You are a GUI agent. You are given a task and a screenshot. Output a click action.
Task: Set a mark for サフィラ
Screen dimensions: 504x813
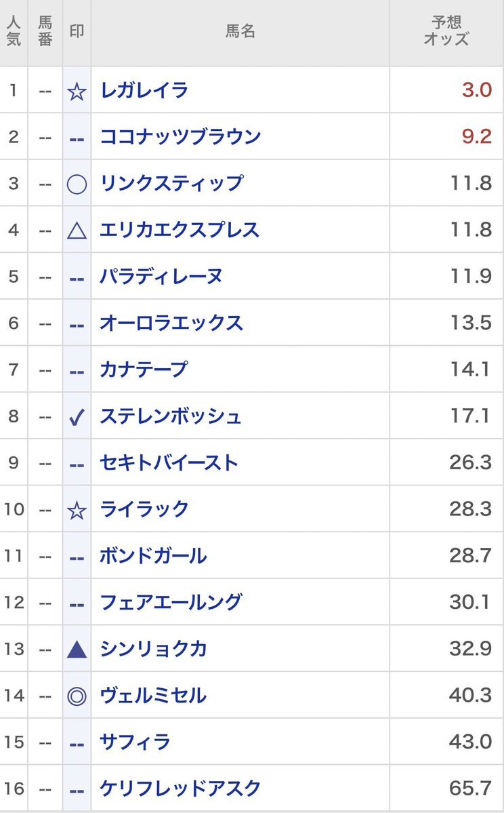tap(77, 742)
